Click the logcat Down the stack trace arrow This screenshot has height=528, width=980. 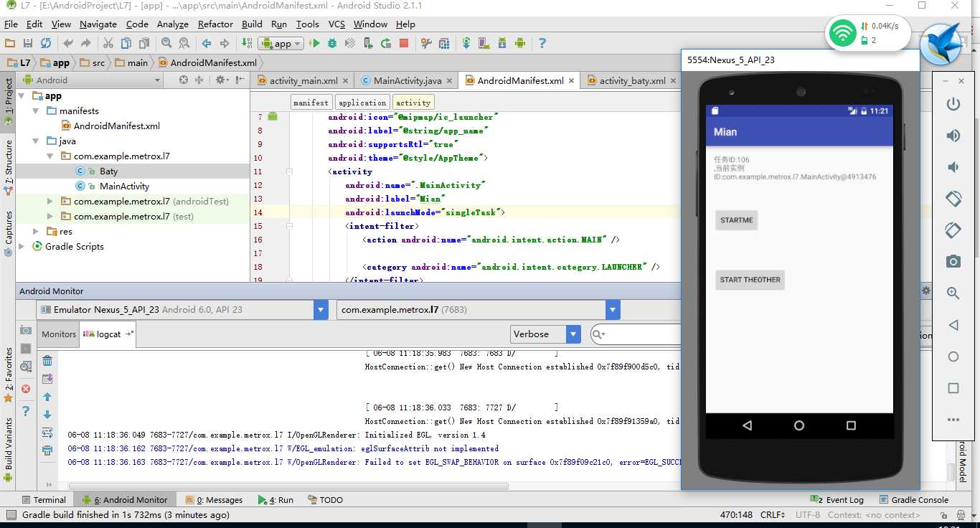point(47,415)
